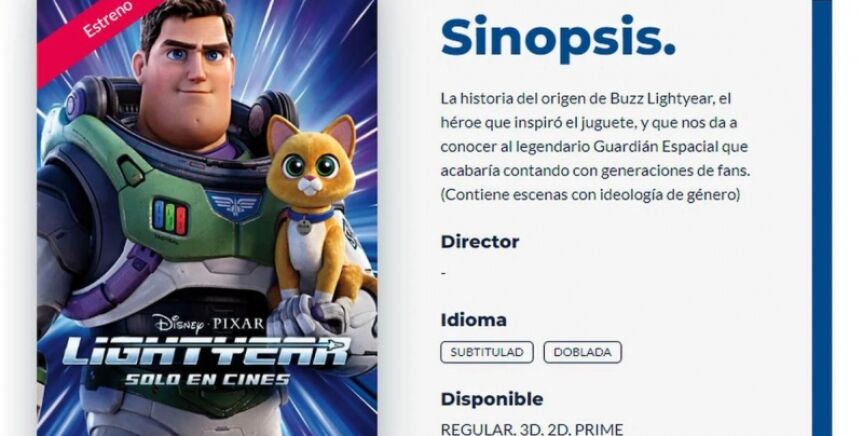The width and height of the screenshot is (863, 436).
Task: Click the blue vertical bar on the right
Action: click(x=822, y=218)
